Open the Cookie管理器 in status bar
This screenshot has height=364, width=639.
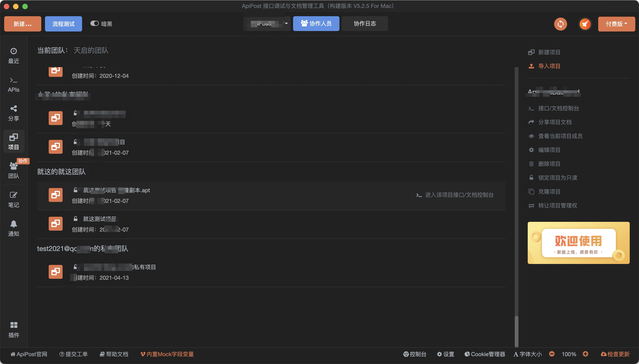[x=485, y=354]
